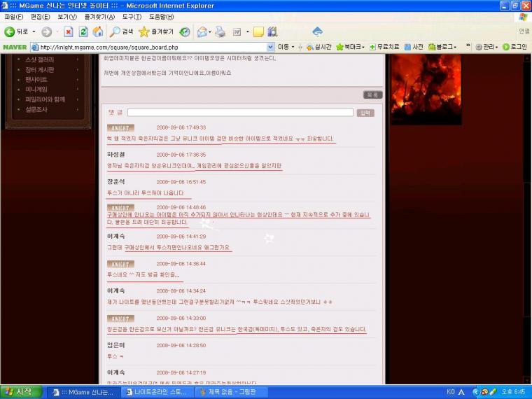This screenshot has height=399, width=532.
Task: Open the 이동 Go dropdown arrow
Action: pos(293,47)
